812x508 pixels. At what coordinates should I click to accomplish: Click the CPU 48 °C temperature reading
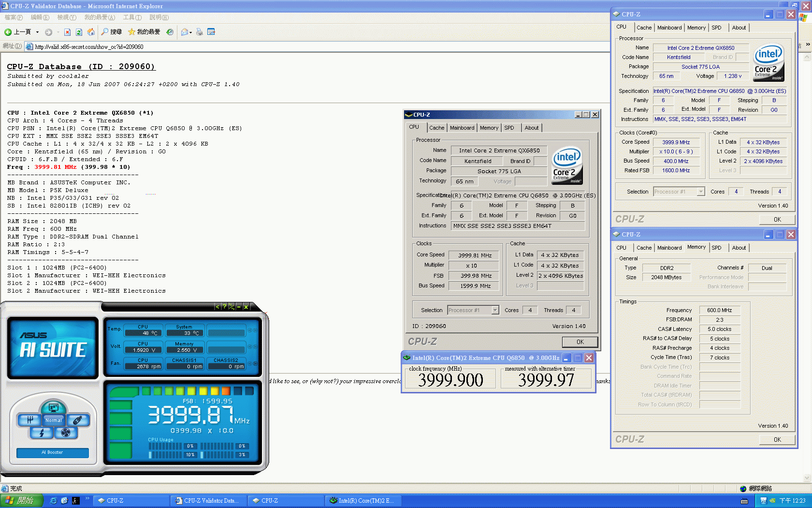coord(143,333)
